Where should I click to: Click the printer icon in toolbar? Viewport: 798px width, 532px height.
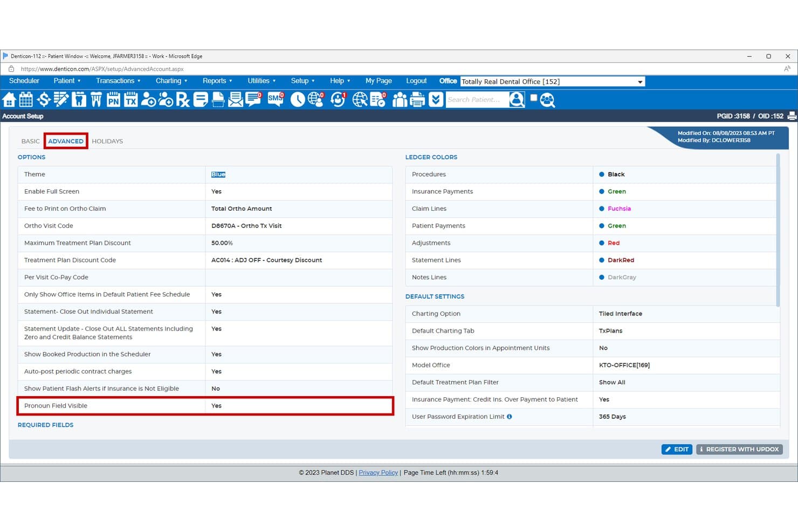(417, 100)
